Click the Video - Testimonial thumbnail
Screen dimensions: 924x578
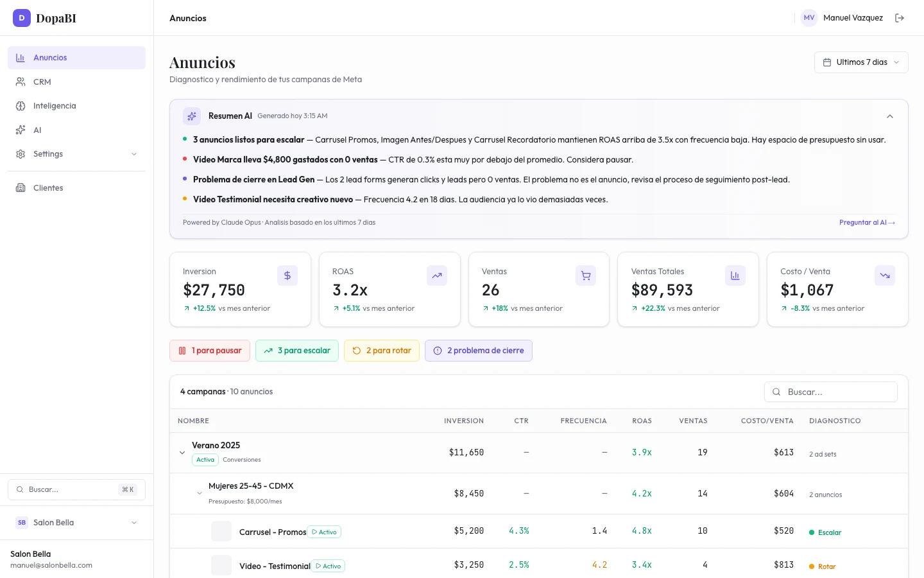(x=221, y=565)
